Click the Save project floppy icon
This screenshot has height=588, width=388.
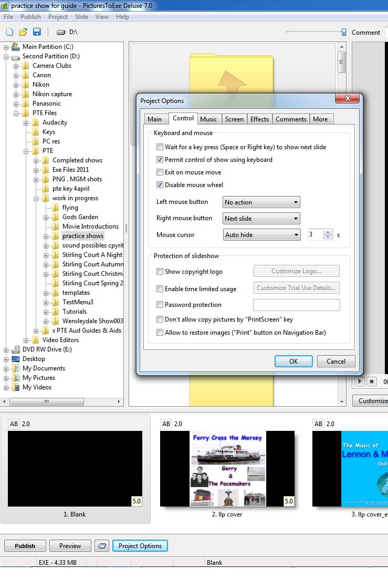point(37,32)
